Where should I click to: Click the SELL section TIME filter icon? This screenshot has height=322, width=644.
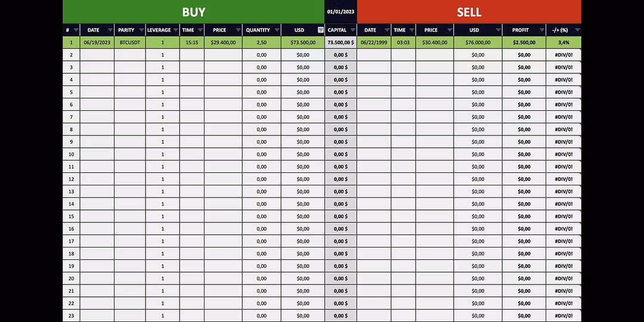pos(411,30)
